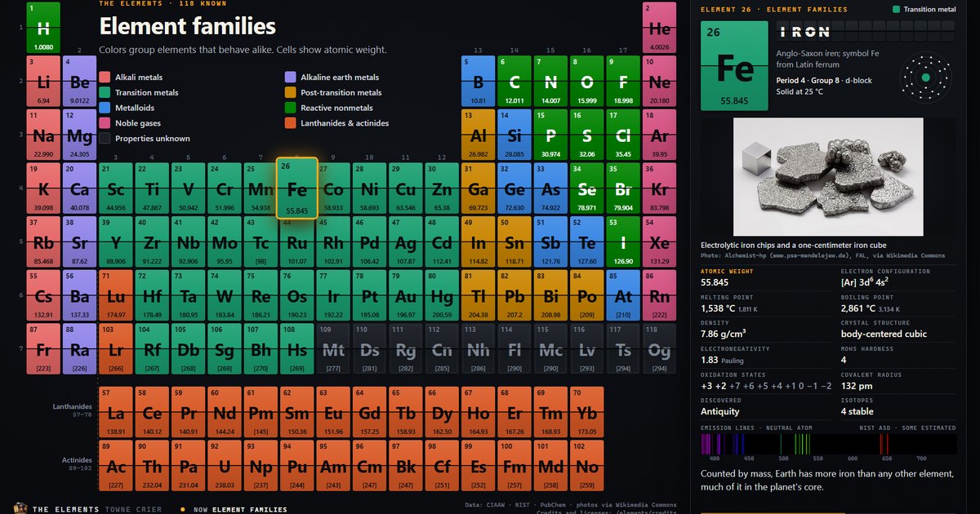Open The Elements logo icon in footer
Viewport: 980px width, 514px height.
tap(20, 508)
